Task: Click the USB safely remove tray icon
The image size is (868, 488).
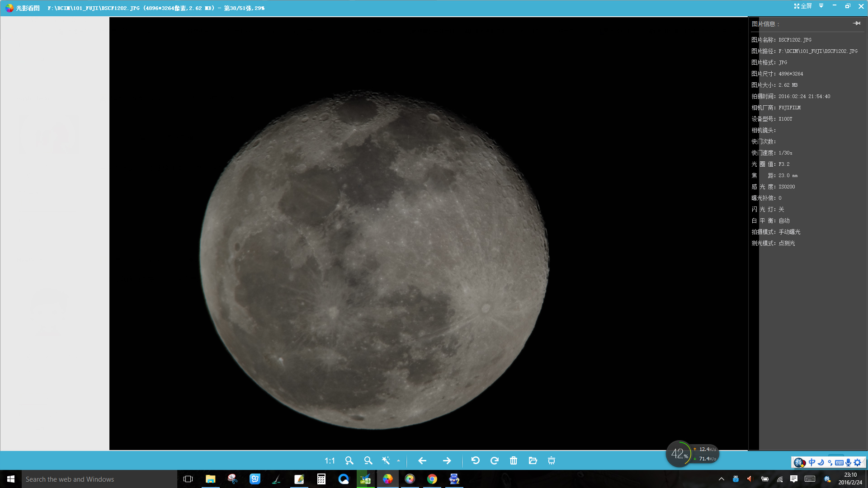Action: coord(736,479)
